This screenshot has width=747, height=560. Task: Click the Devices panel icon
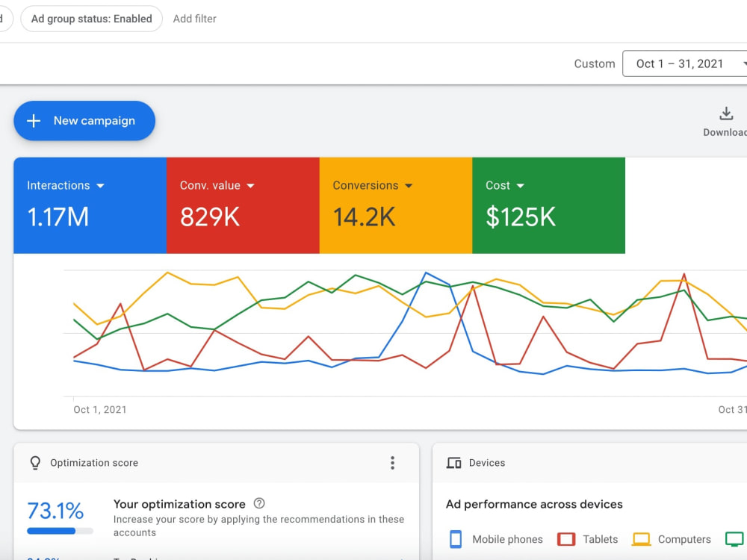(x=453, y=463)
